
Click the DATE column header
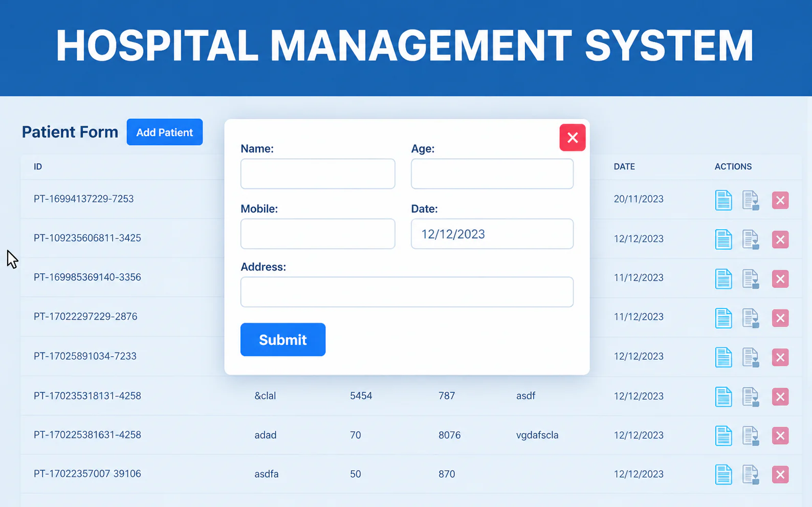tap(624, 167)
